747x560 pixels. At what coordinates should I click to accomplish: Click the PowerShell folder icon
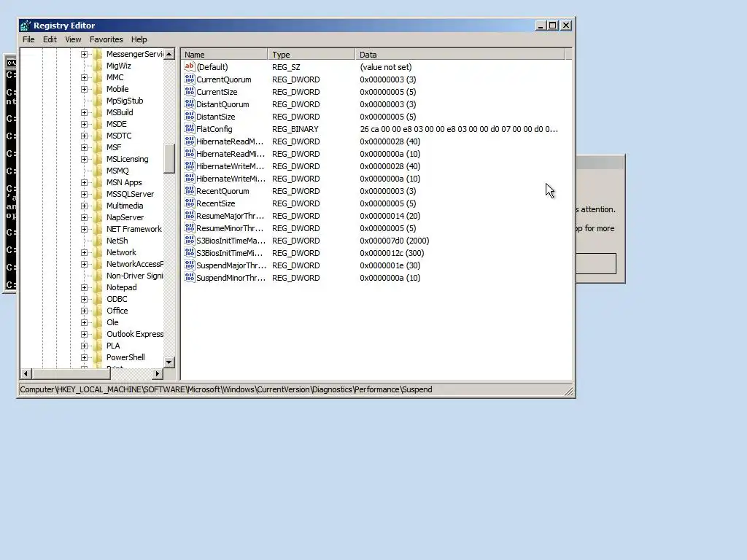click(x=98, y=357)
